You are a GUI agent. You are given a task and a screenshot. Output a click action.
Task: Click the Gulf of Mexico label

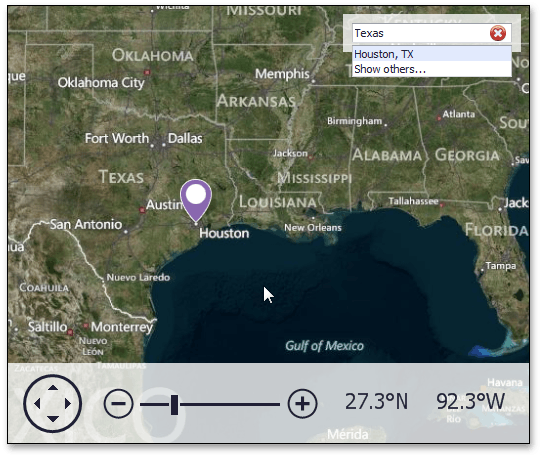324,346
